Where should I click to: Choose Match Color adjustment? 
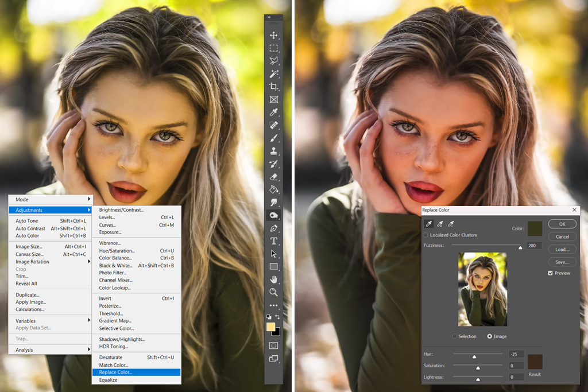(x=137, y=365)
